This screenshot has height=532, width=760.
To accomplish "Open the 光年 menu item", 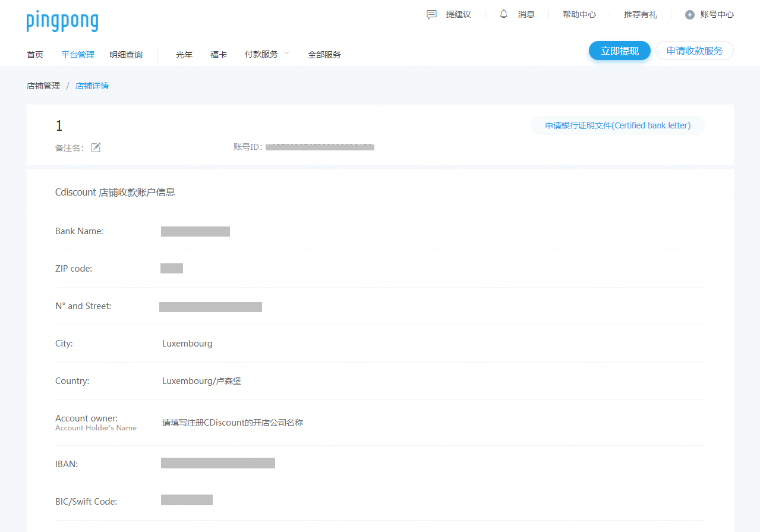I will [x=184, y=55].
